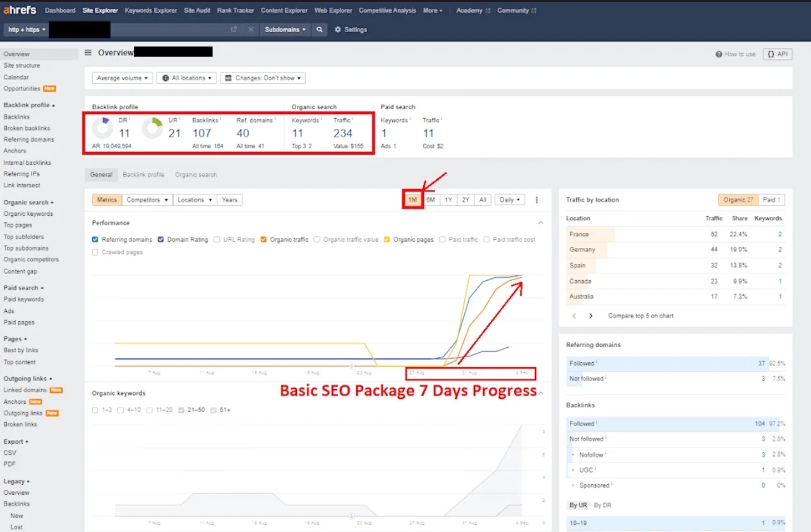The width and height of the screenshot is (811, 532).
Task: Open the external link icon beside the URL
Action: [x=233, y=29]
